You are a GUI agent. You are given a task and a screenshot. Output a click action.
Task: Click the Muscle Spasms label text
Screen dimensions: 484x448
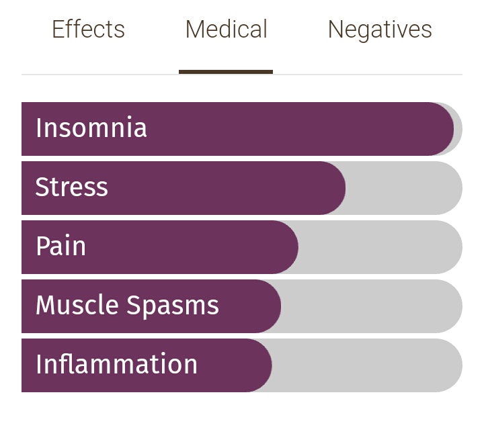[x=127, y=305]
